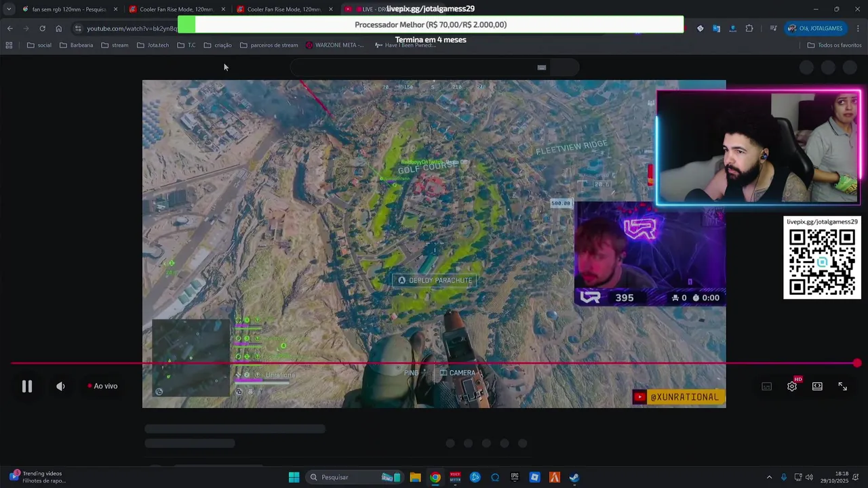
Task: Switch to second 'Cooler Fan Rise Mode, 120mm' tab
Action: click(x=283, y=9)
